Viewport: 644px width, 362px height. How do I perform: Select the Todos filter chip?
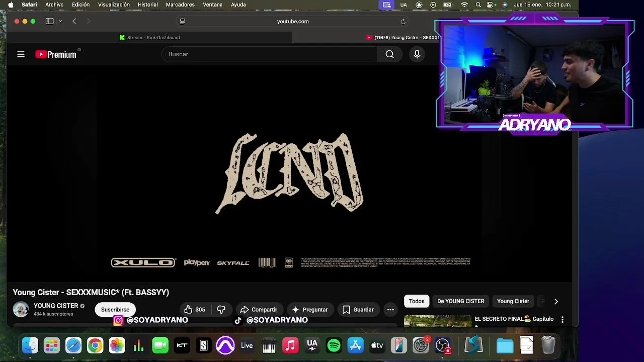click(417, 301)
